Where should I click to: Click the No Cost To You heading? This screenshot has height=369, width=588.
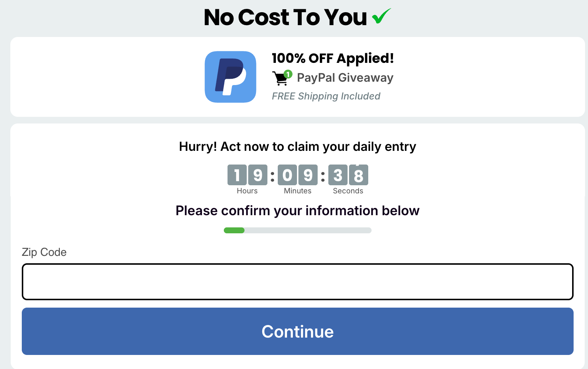[x=286, y=17]
